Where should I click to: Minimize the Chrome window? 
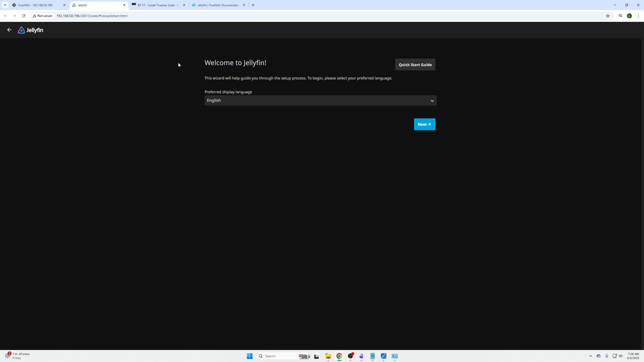point(615,5)
